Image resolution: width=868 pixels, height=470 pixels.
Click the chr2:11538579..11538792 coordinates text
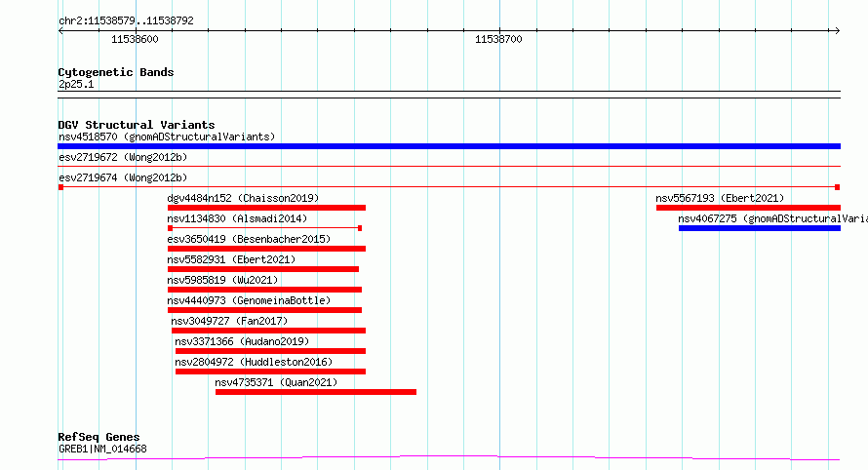[x=126, y=20]
